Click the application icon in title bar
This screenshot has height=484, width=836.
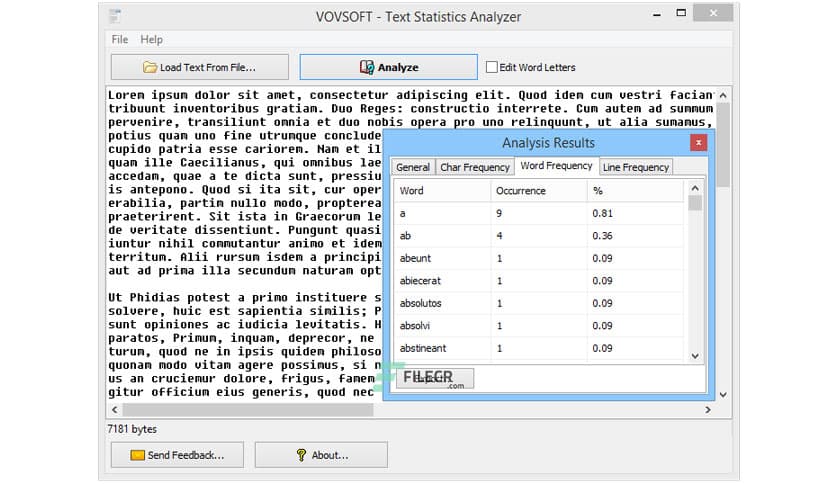pos(115,17)
